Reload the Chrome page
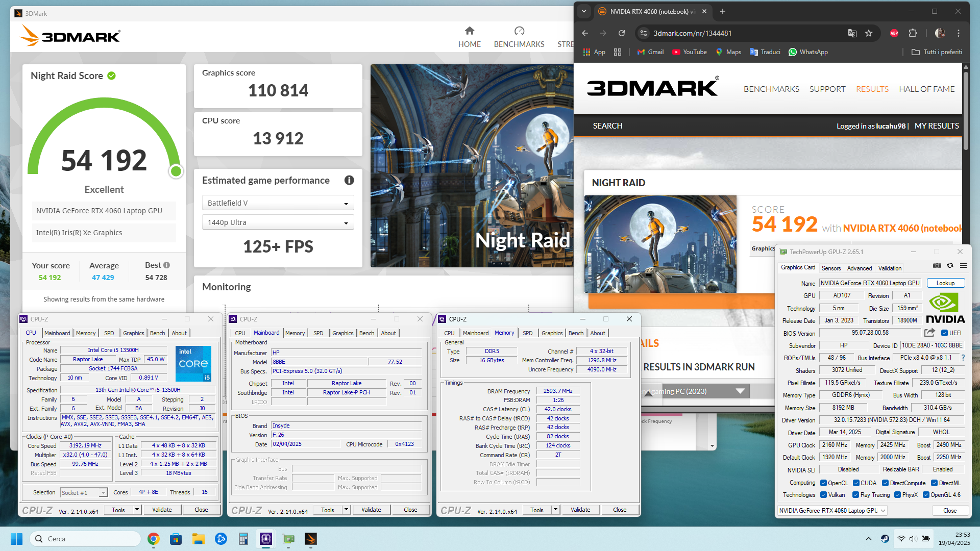The width and height of the screenshot is (980, 551). point(621,33)
